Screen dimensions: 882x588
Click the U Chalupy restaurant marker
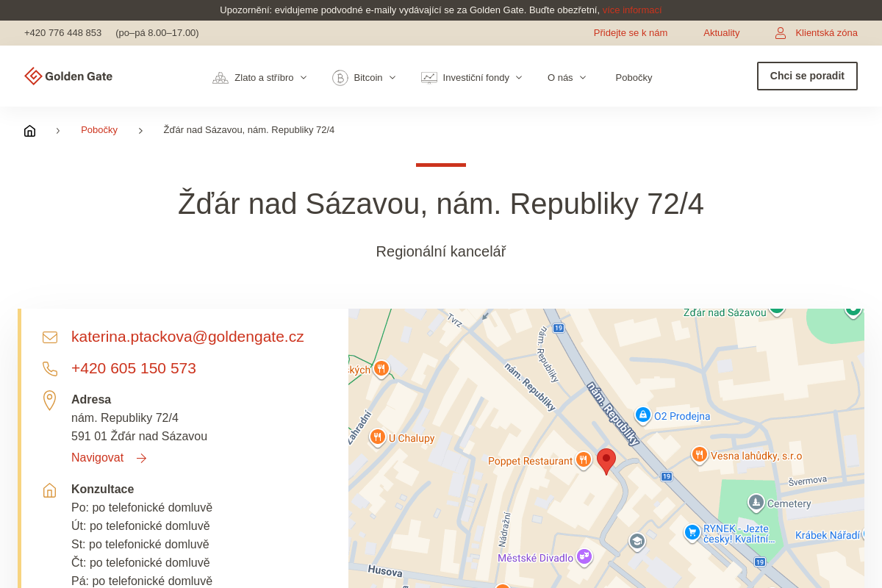coord(378,437)
